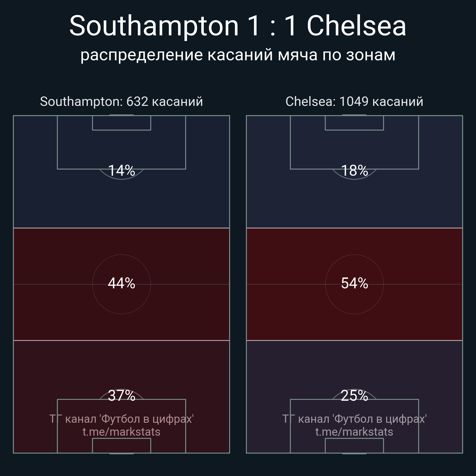Select Chelsea's 54% midfield zone value

pos(354,283)
